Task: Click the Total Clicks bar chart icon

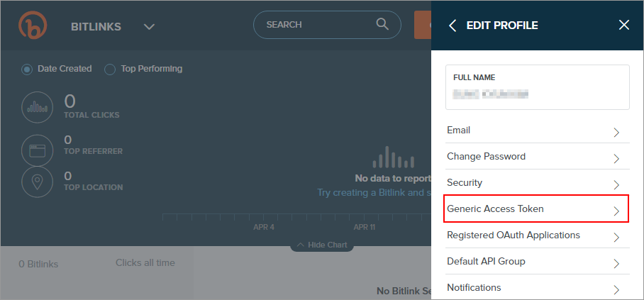Action: coord(37,108)
